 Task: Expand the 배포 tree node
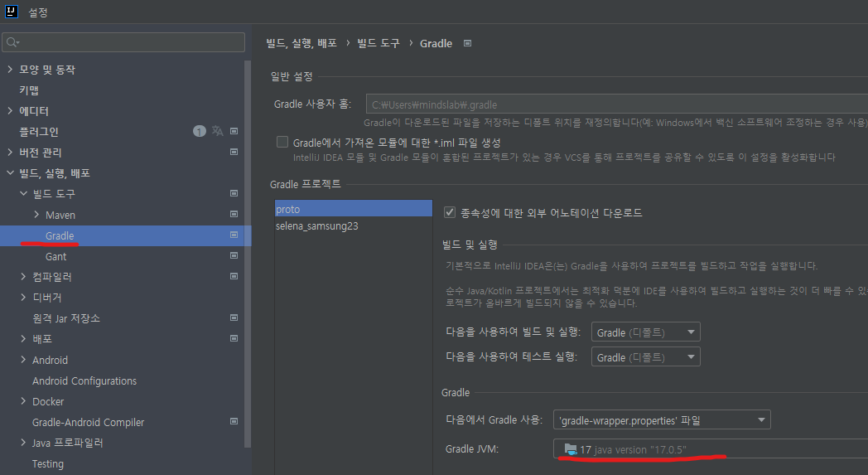[x=23, y=338]
